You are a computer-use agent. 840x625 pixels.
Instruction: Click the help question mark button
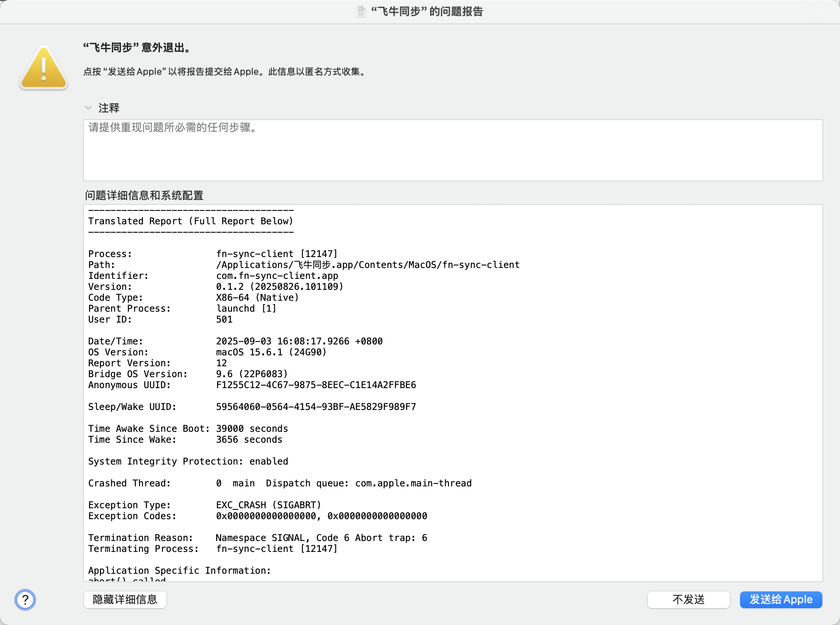point(25,600)
